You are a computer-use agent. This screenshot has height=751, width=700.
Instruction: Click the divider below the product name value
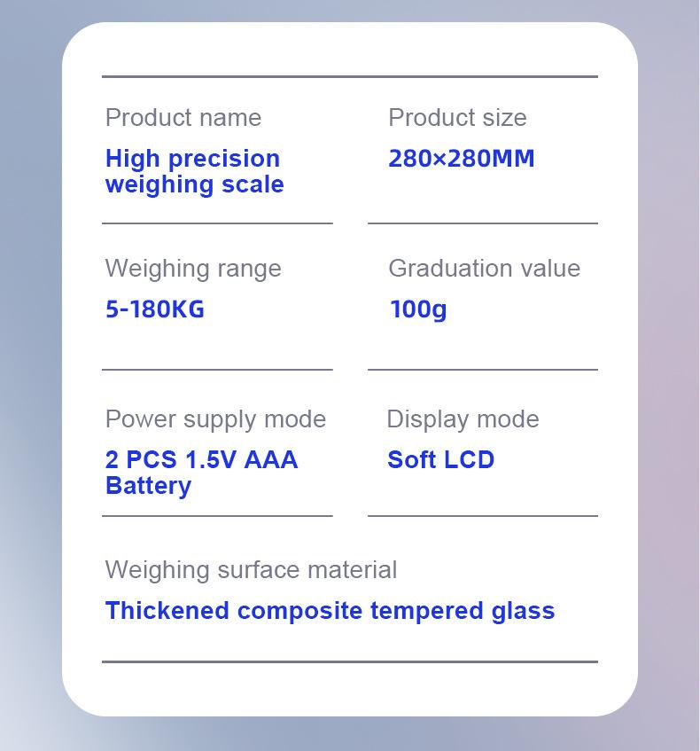tap(217, 223)
